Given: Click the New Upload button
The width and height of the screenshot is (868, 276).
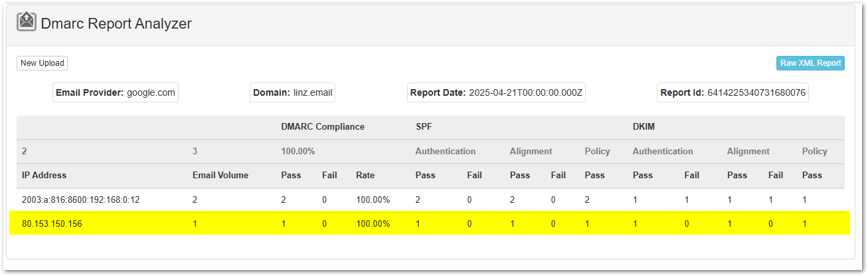Looking at the screenshot, I should 43,63.
